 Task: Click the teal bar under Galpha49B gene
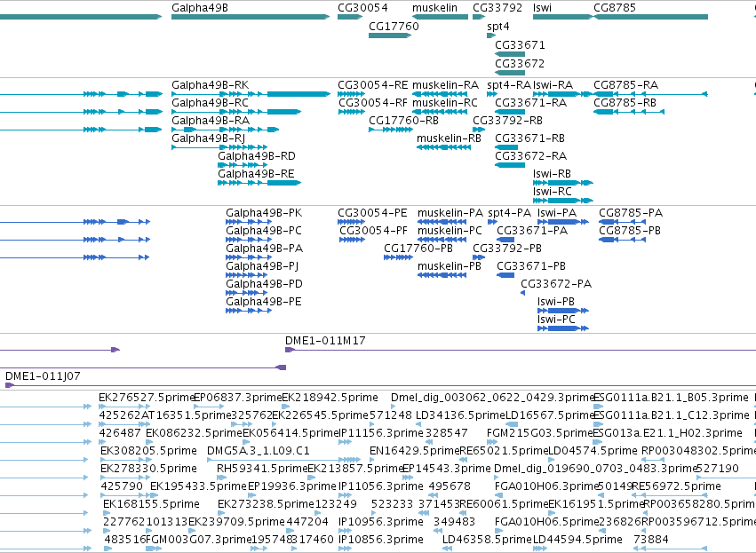(251, 17)
